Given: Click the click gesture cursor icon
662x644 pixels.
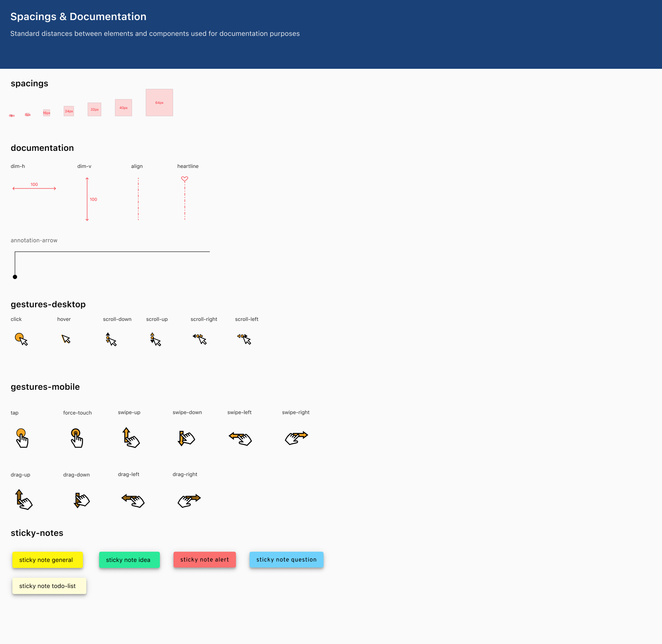Looking at the screenshot, I should tap(21, 339).
